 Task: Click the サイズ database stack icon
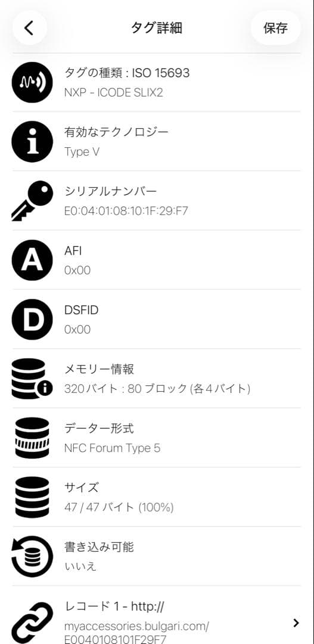pos(32,497)
